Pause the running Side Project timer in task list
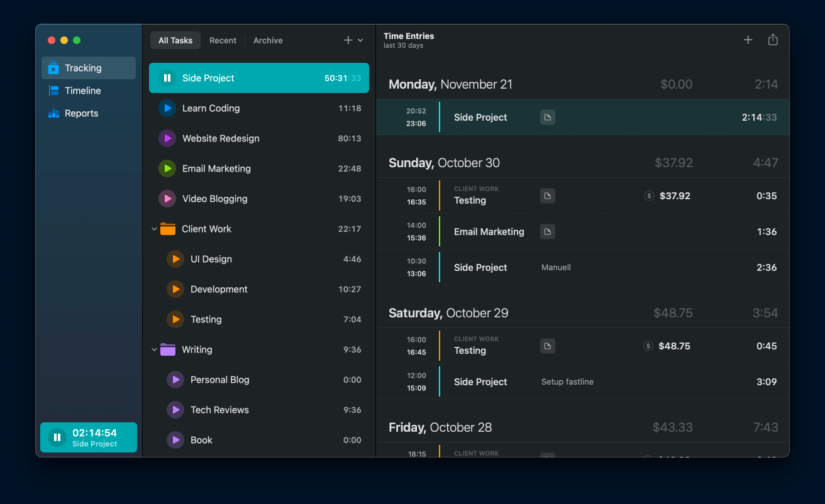The image size is (825, 504). coord(167,78)
